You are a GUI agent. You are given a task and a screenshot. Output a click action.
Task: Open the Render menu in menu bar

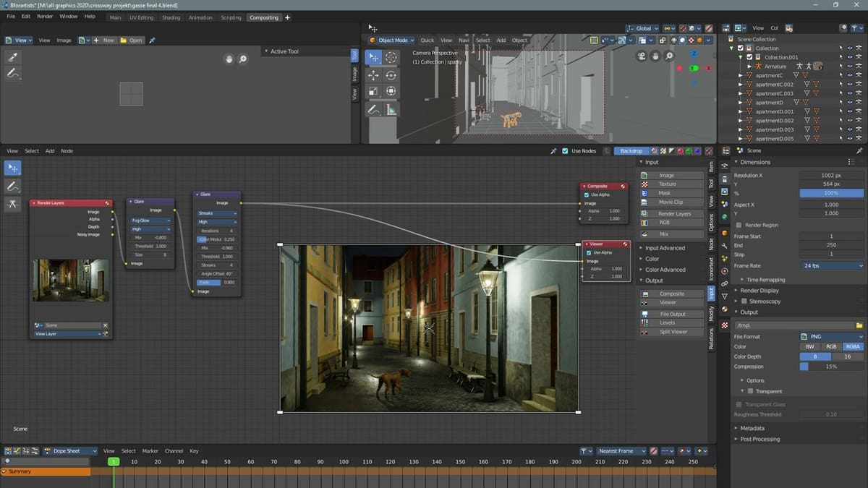(45, 16)
